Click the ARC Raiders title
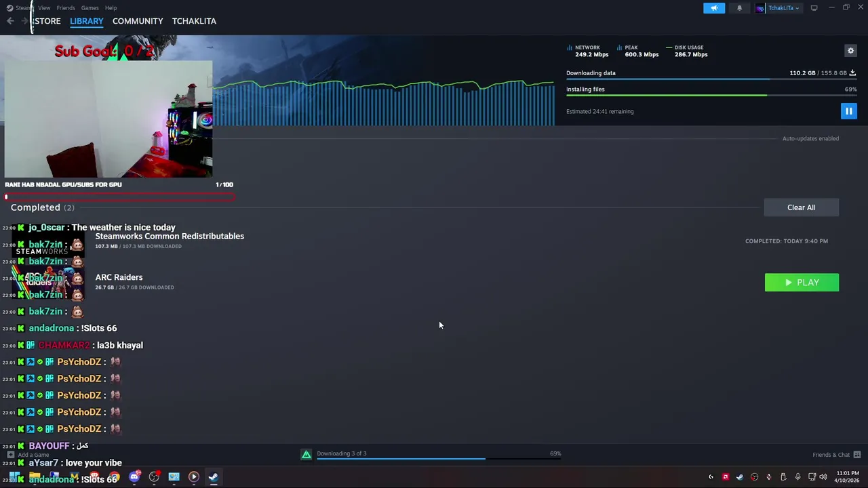This screenshot has width=868, height=488. [x=119, y=277]
